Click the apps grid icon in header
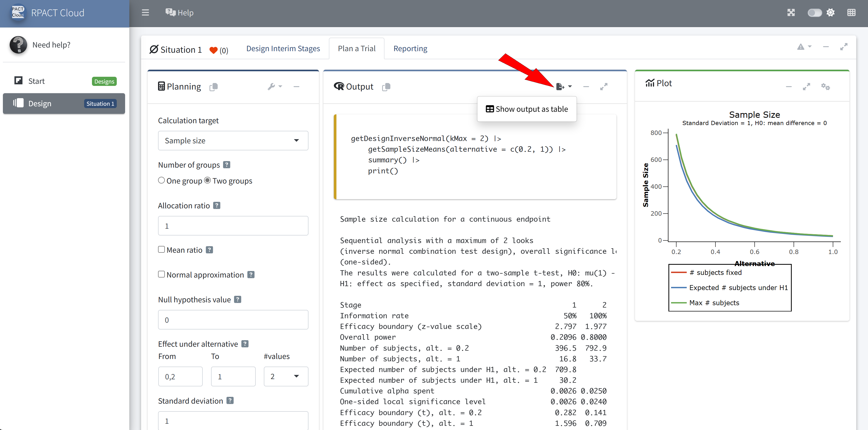The width and height of the screenshot is (868, 430). 852,13
